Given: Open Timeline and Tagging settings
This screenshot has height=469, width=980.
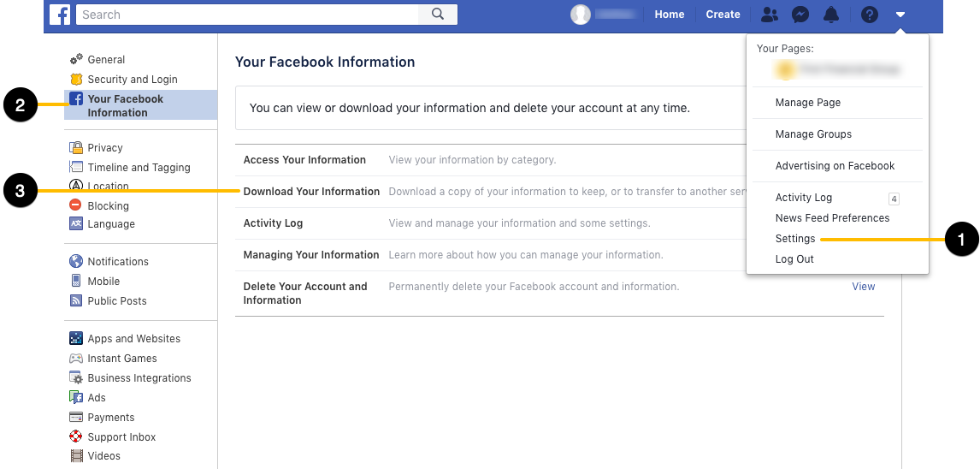Looking at the screenshot, I should point(139,167).
